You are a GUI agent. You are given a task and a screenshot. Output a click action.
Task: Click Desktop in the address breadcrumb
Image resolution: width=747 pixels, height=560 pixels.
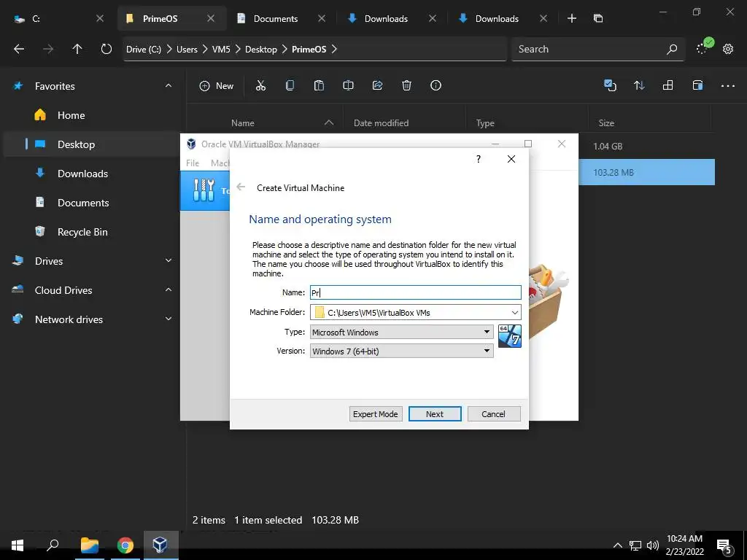click(x=260, y=49)
